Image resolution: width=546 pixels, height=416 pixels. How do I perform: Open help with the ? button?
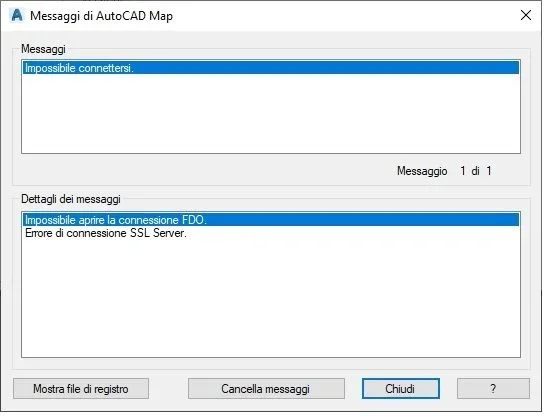(493, 388)
